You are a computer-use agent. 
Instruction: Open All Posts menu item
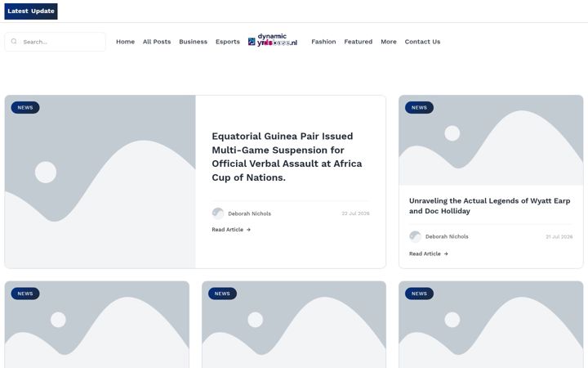point(157,42)
